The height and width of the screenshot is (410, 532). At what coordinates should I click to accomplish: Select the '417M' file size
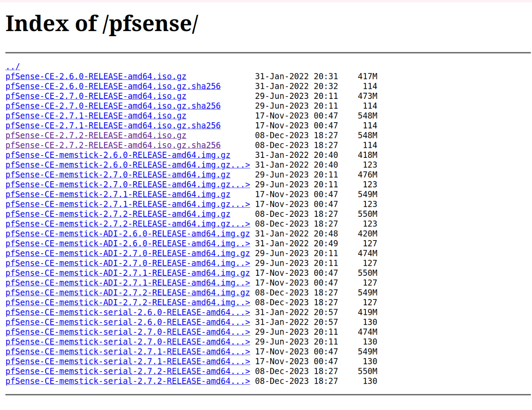point(367,76)
